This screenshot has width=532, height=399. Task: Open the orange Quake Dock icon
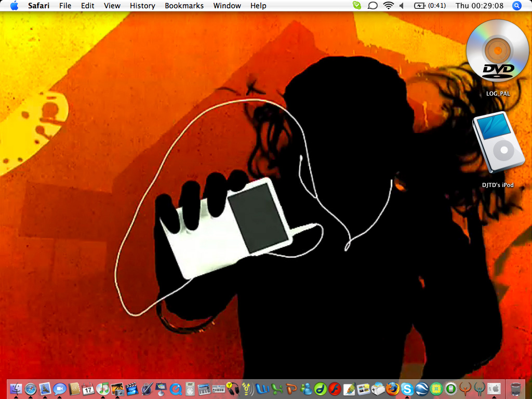pos(465,389)
